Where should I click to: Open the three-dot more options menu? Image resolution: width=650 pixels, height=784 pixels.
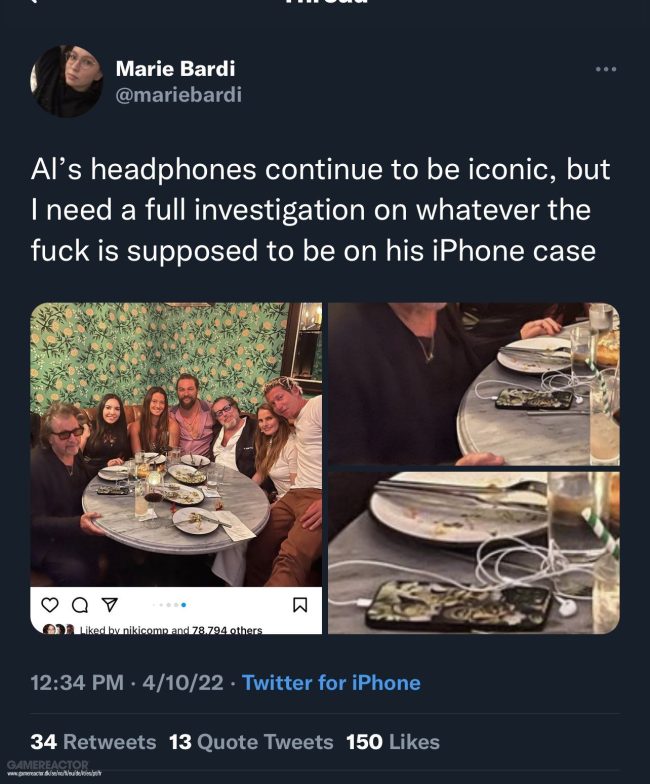tap(606, 69)
